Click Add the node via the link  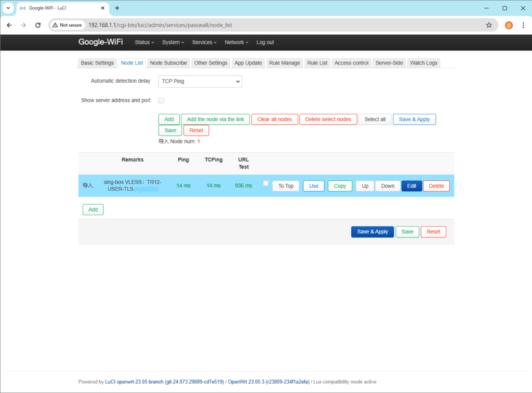[x=216, y=120]
